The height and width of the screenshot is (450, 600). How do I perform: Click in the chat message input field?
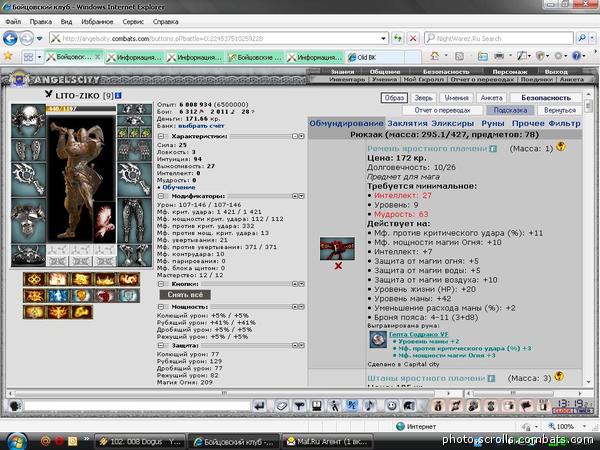[137, 406]
